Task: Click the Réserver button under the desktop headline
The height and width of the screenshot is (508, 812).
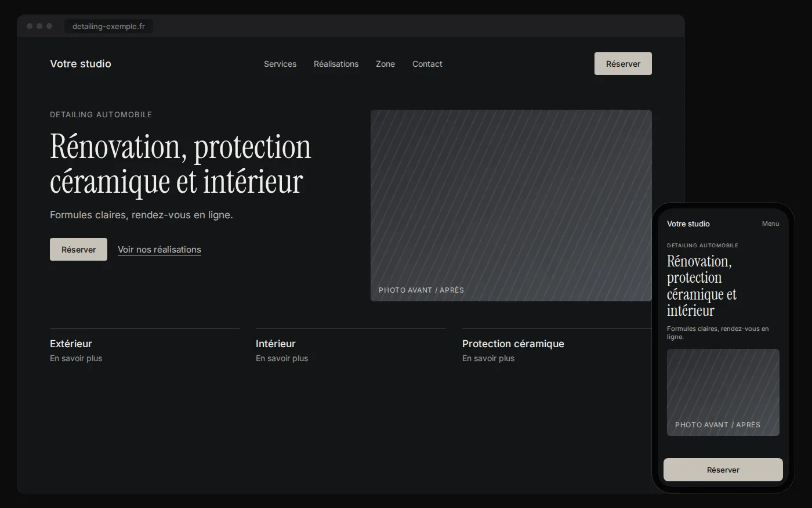Action: pyautogui.click(x=78, y=250)
